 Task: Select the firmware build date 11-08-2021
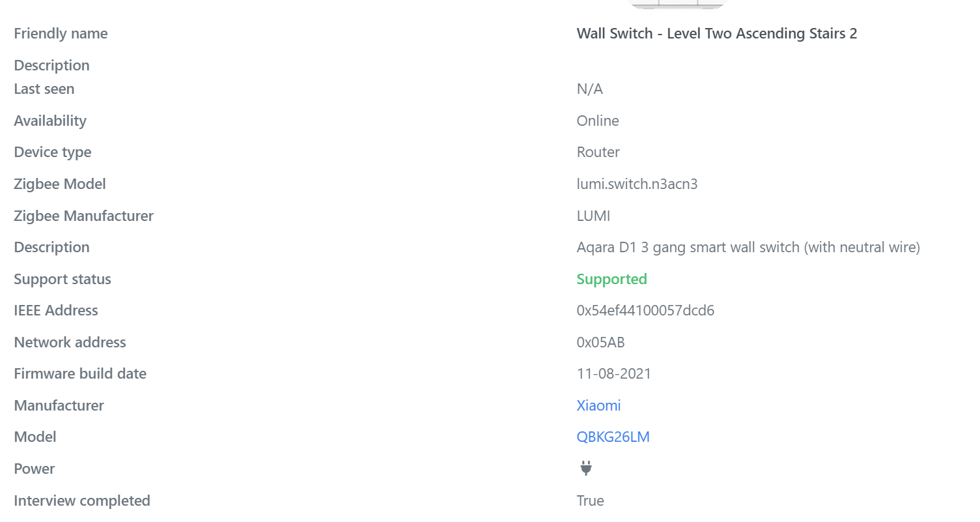[613, 373]
